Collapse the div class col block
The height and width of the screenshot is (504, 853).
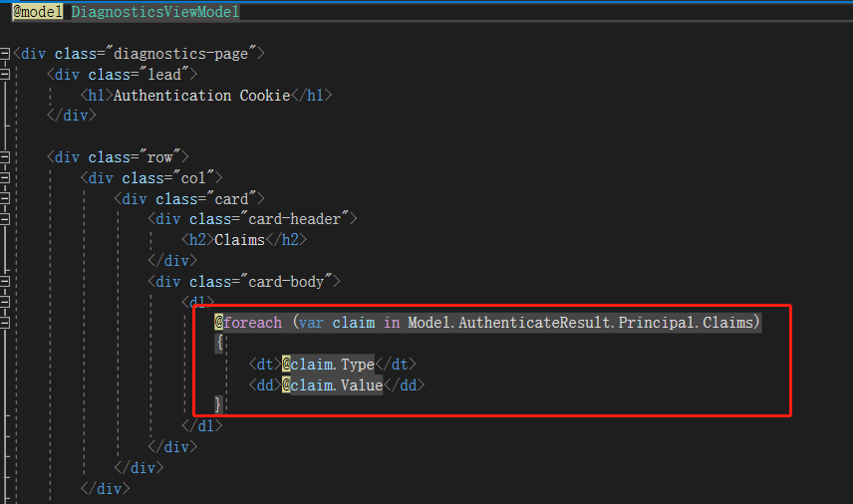tap(5, 177)
